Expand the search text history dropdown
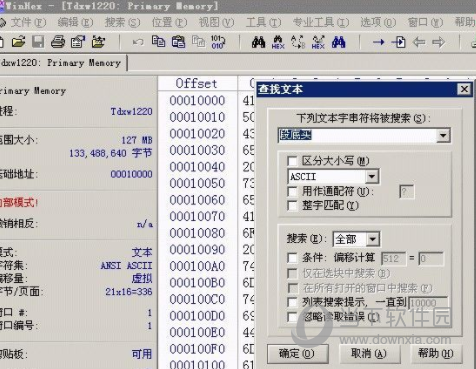Screen dimensions: 476x369 coord(443,135)
